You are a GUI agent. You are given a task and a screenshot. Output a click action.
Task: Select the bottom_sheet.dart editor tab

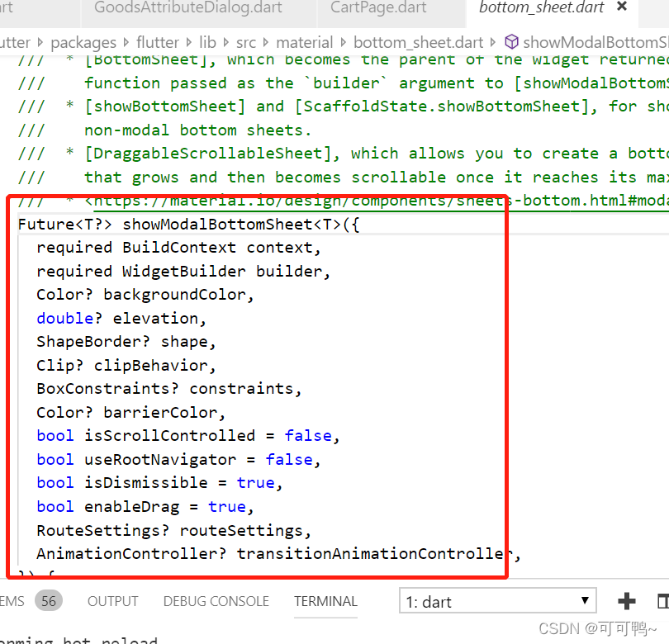[542, 7]
